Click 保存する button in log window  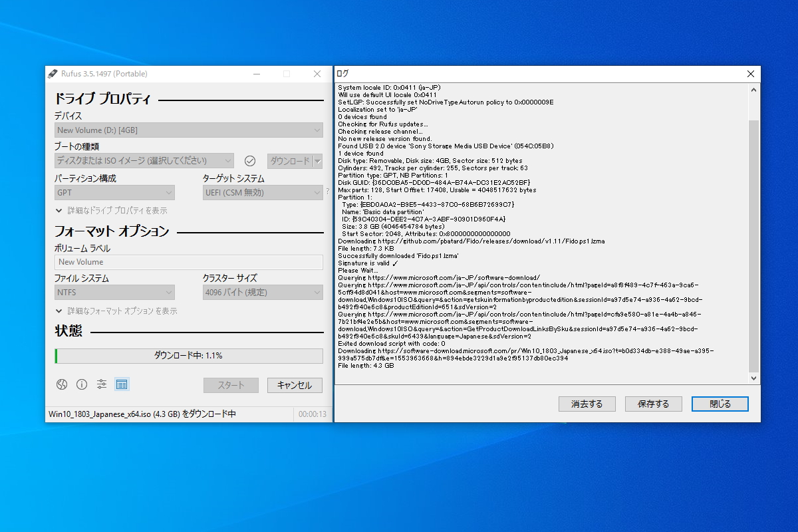654,404
